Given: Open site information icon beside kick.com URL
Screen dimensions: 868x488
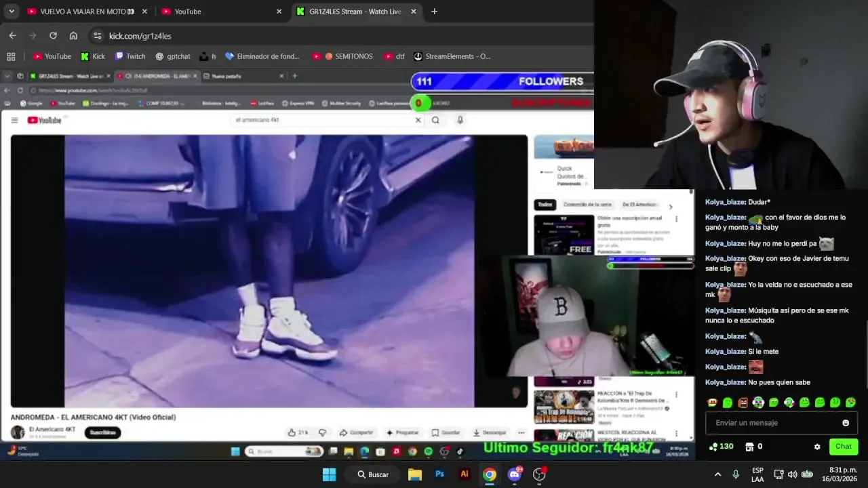Looking at the screenshot, I should [97, 36].
